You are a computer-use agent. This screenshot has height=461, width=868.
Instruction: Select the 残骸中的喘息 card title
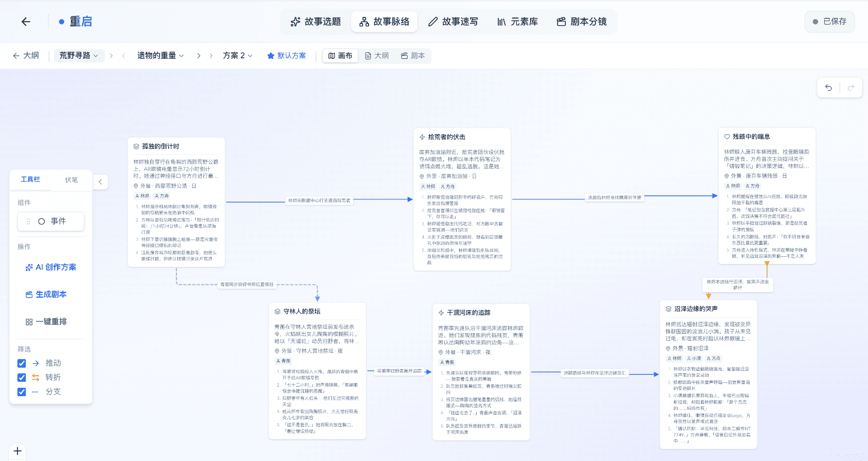point(751,137)
